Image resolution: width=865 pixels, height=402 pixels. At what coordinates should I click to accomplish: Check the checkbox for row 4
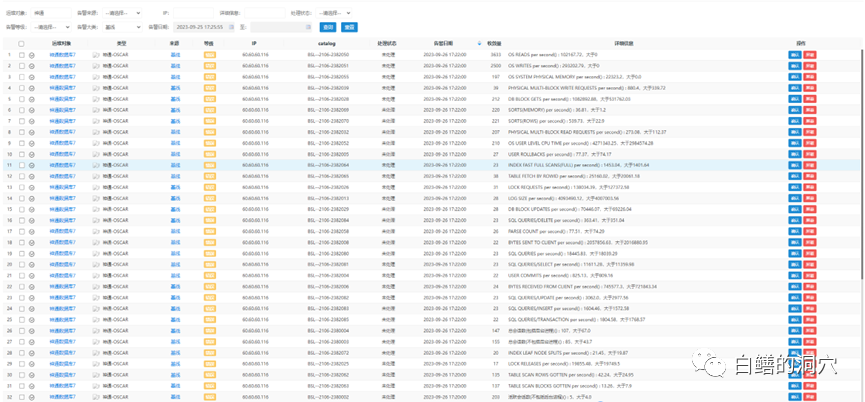[x=21, y=89]
